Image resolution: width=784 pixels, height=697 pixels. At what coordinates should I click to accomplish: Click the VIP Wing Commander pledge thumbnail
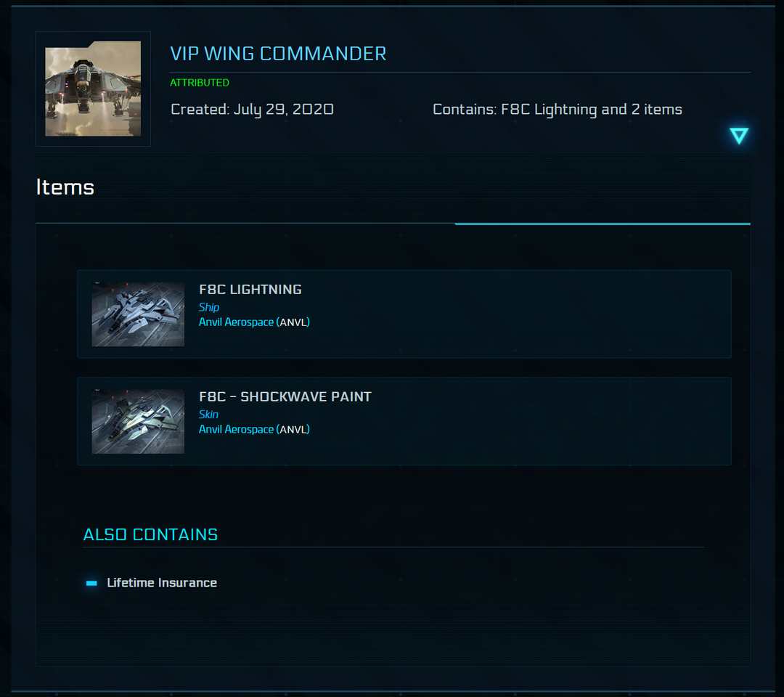click(x=93, y=89)
